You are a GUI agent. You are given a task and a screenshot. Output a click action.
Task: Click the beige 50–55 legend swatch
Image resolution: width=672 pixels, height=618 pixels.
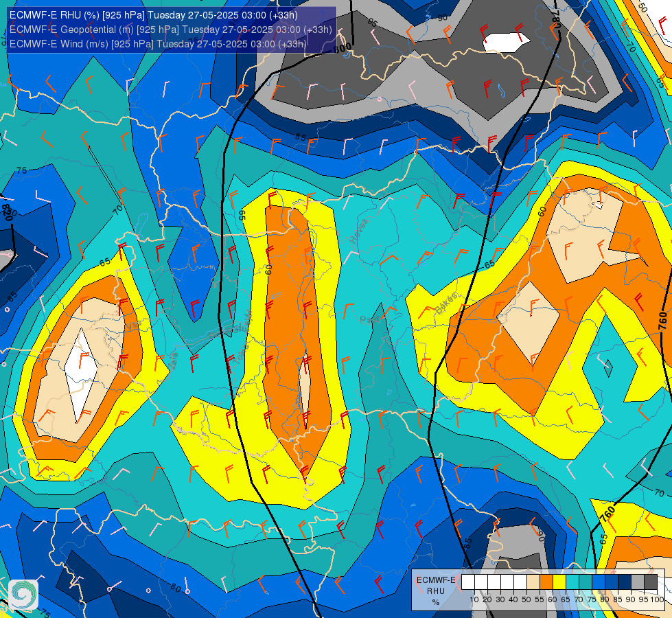pyautogui.click(x=533, y=582)
